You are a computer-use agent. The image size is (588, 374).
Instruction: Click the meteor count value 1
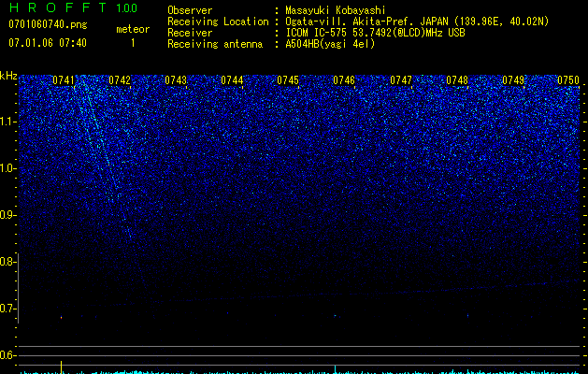(133, 43)
